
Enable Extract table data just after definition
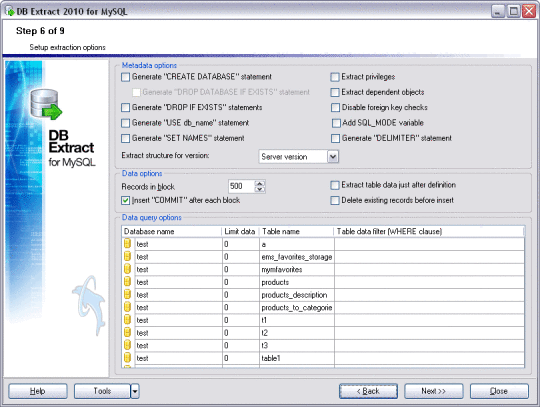pyautogui.click(x=335, y=185)
